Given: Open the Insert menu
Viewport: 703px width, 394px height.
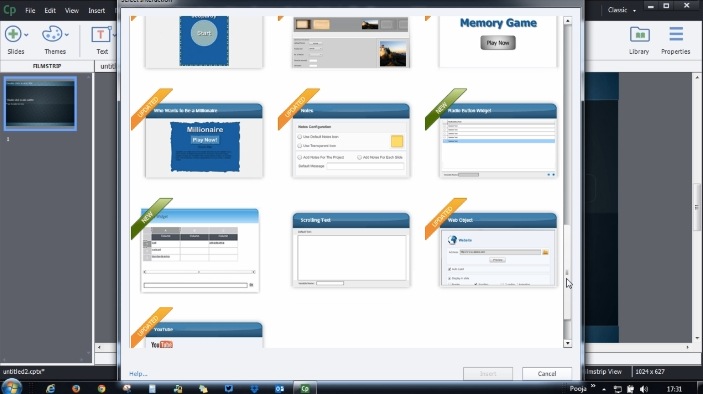Looking at the screenshot, I should click(x=96, y=10).
